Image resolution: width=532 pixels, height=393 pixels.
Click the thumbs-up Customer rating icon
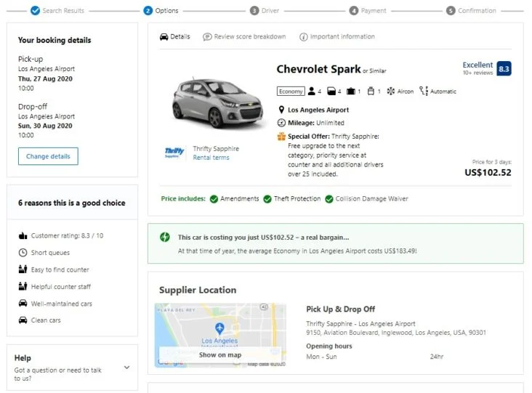[x=23, y=235]
